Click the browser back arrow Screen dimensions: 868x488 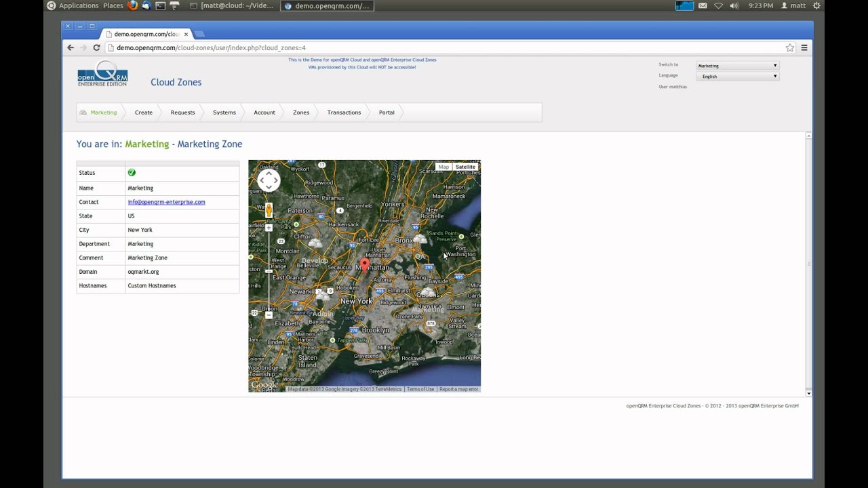tap(71, 47)
